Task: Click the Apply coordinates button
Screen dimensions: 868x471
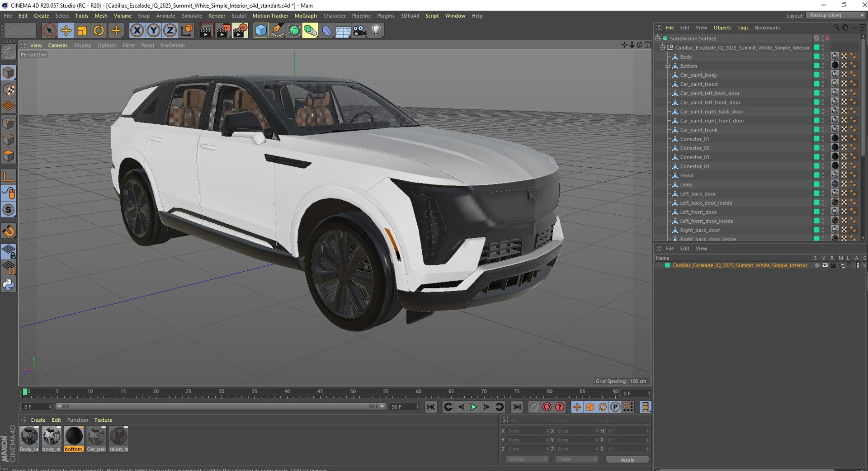Action: point(627,460)
